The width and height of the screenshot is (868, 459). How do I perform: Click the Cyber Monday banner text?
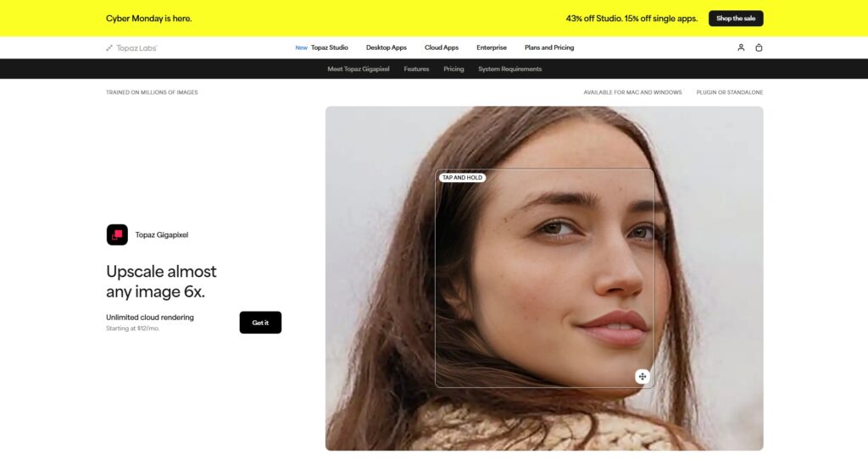pyautogui.click(x=149, y=19)
